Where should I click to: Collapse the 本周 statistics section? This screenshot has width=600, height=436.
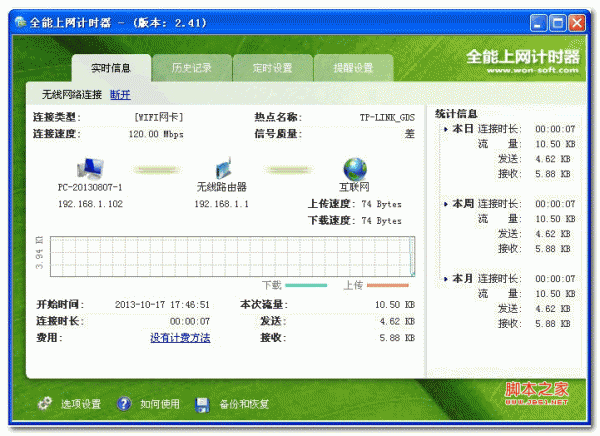pos(445,203)
